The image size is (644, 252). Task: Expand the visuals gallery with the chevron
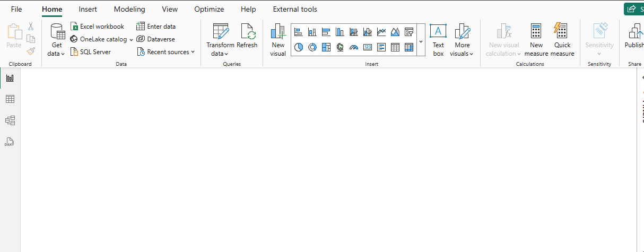pyautogui.click(x=421, y=41)
